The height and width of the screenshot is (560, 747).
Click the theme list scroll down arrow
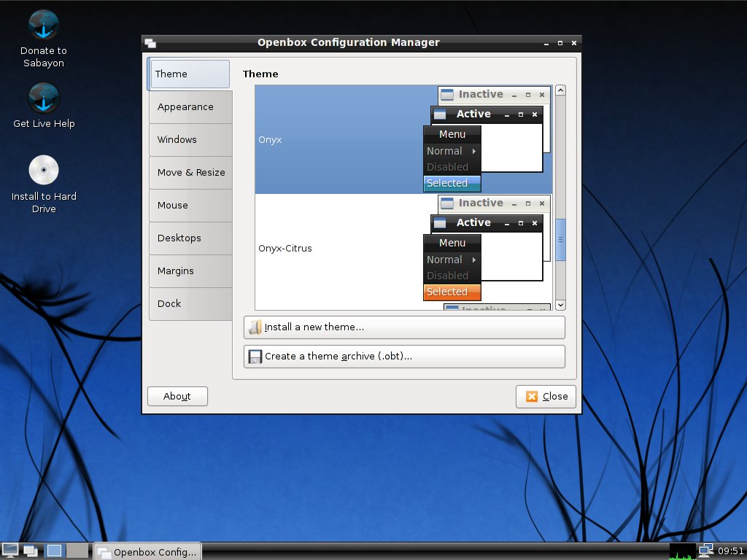[x=561, y=305]
